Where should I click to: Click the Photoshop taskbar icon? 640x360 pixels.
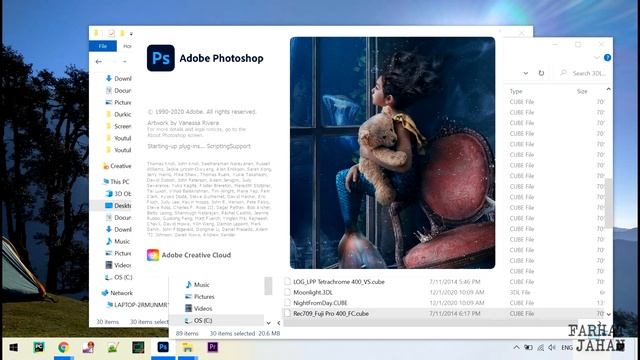[x=163, y=347]
